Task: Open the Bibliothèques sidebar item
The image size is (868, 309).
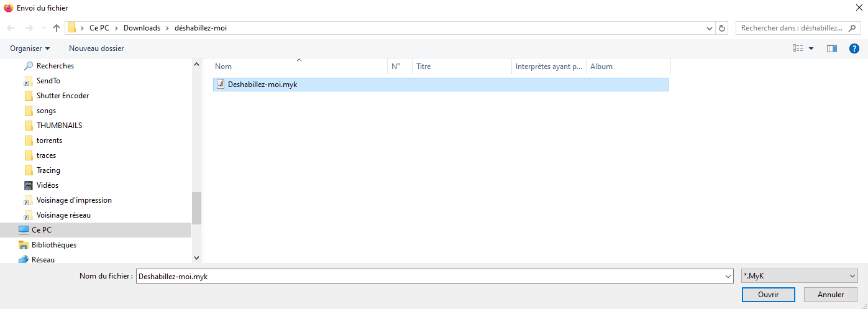Action: coord(53,245)
